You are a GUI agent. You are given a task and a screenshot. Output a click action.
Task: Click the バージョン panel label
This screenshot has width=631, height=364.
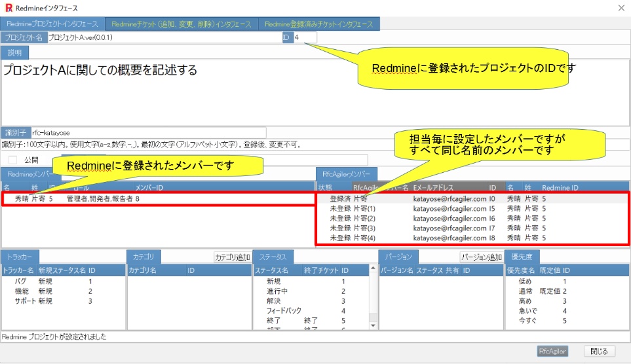pyautogui.click(x=399, y=257)
